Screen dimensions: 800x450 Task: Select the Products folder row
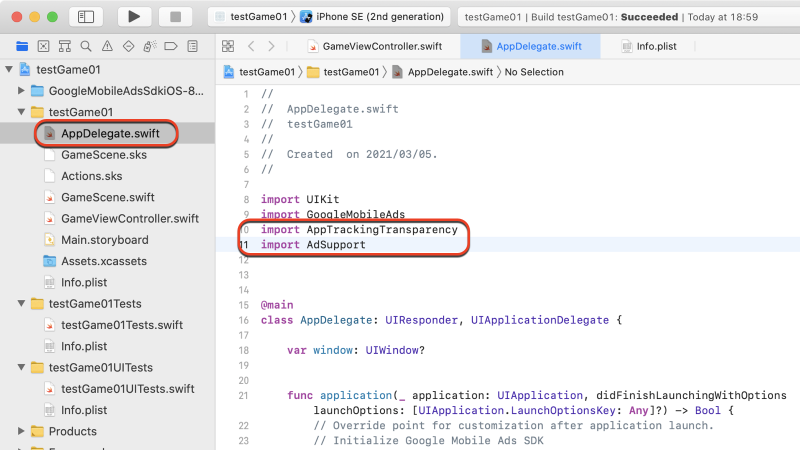coord(72,431)
